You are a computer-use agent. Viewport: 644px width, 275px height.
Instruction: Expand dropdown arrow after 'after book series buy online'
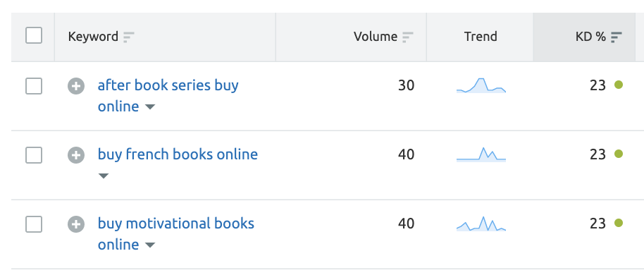tap(150, 107)
